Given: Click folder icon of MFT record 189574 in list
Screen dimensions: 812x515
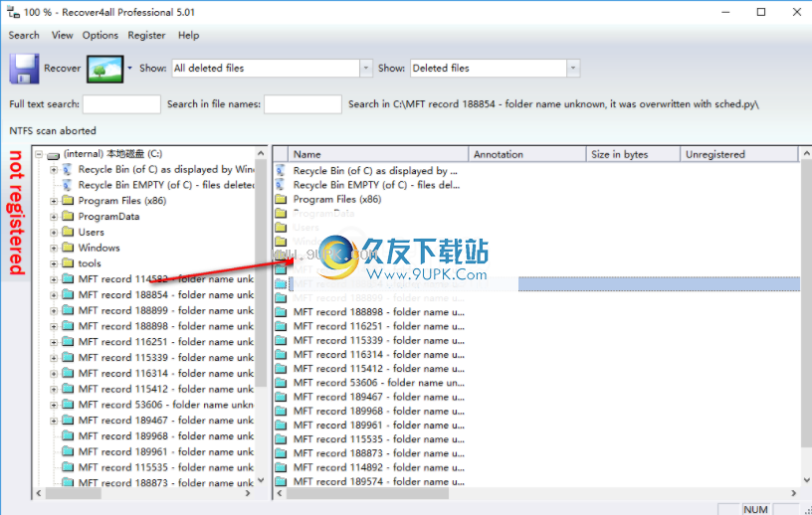Looking at the screenshot, I should click(281, 481).
